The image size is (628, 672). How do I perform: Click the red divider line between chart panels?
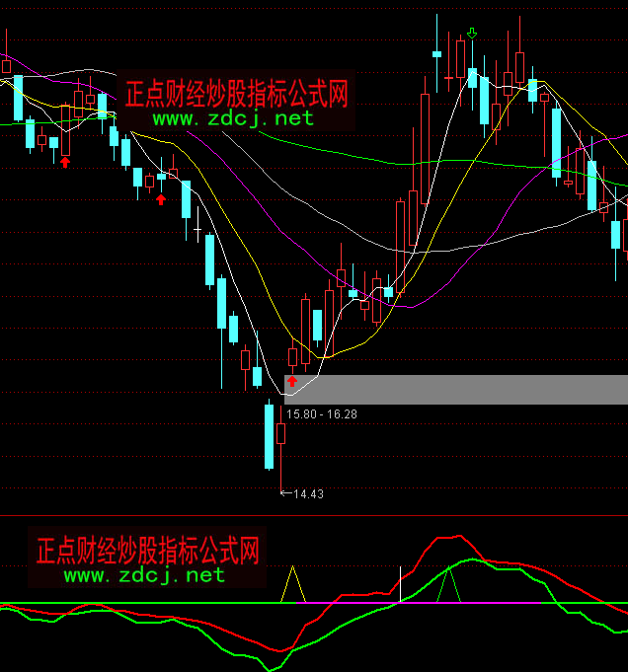tap(314, 515)
